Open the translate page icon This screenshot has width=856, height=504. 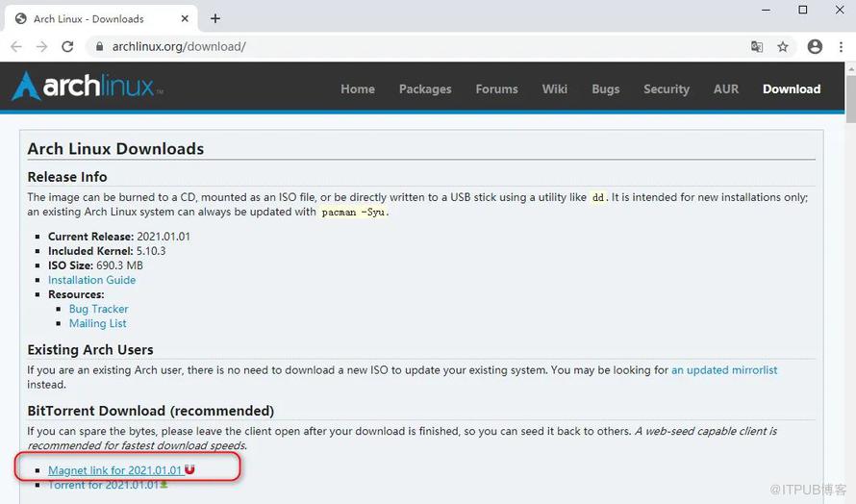[x=757, y=47]
